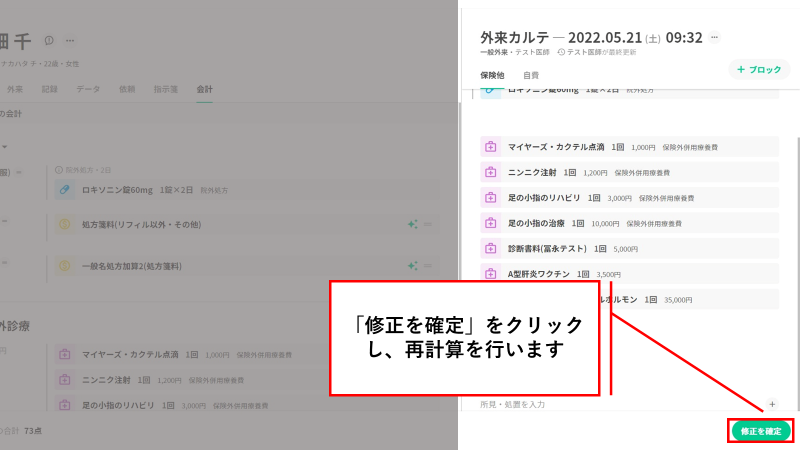Click the karte panel vertical scrollbar
Image resolution: width=800 pixels, height=450 pixels.
point(797,273)
